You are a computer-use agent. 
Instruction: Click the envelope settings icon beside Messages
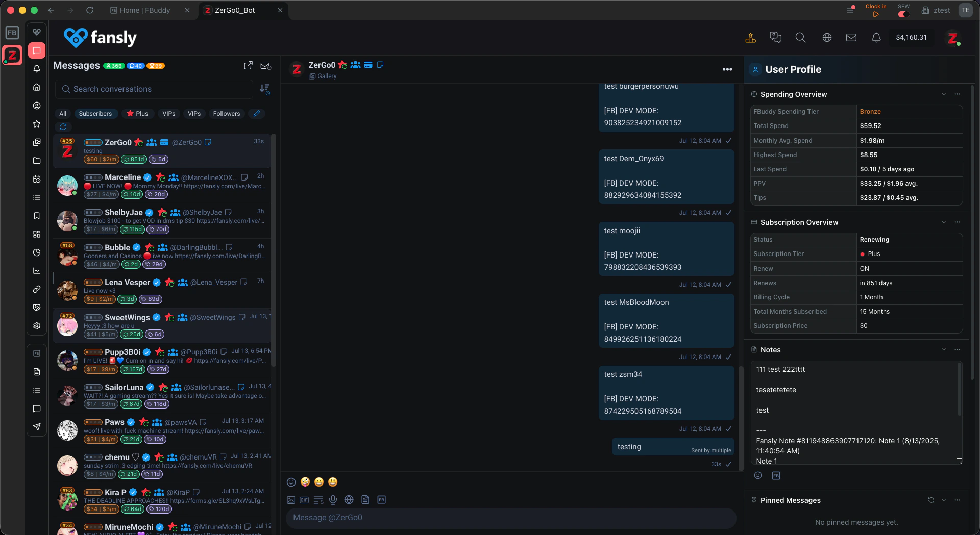[265, 66]
